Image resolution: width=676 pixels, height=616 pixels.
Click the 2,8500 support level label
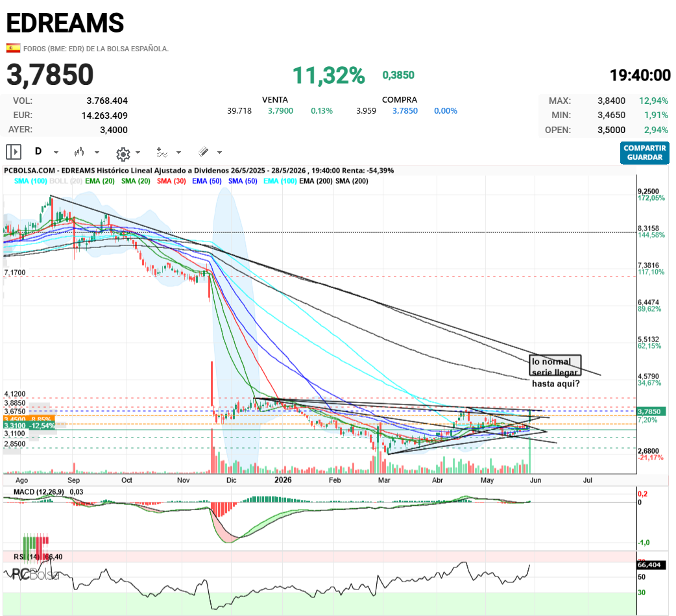(x=15, y=444)
